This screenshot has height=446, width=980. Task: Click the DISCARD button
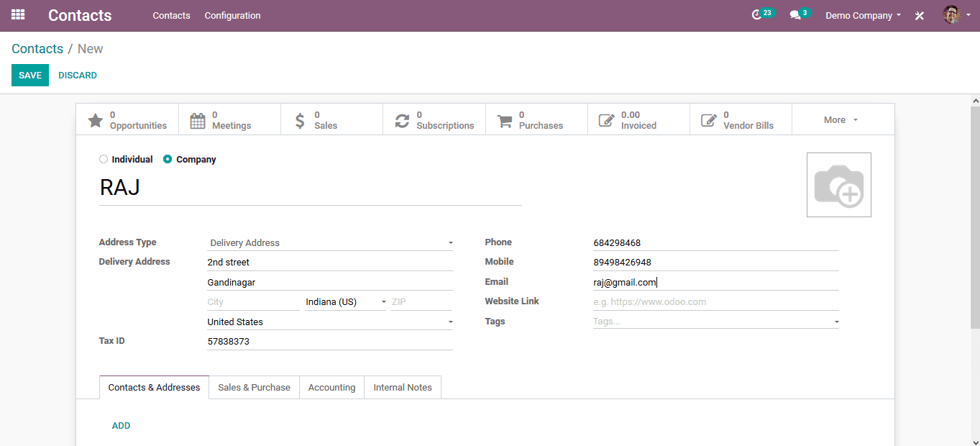(x=78, y=76)
